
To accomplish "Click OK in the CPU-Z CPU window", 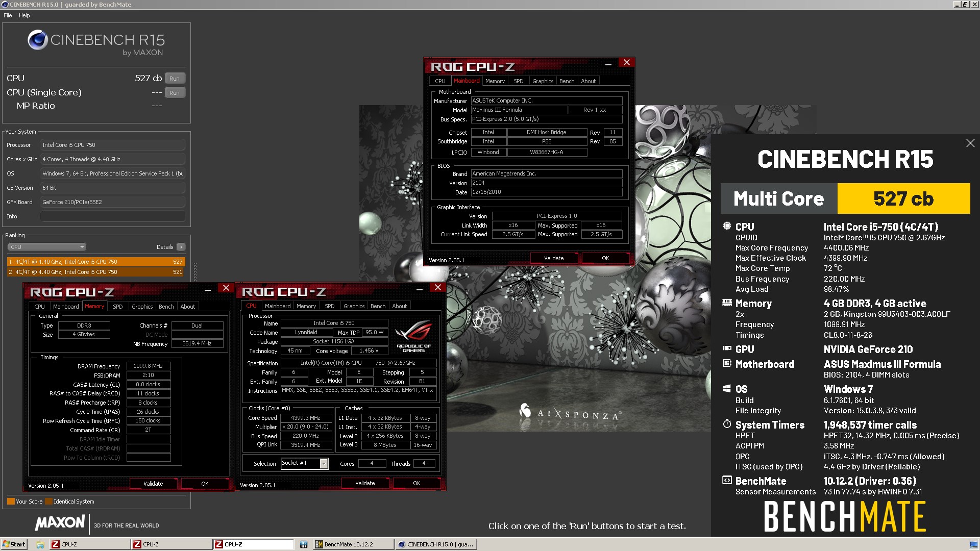I will pos(416,483).
